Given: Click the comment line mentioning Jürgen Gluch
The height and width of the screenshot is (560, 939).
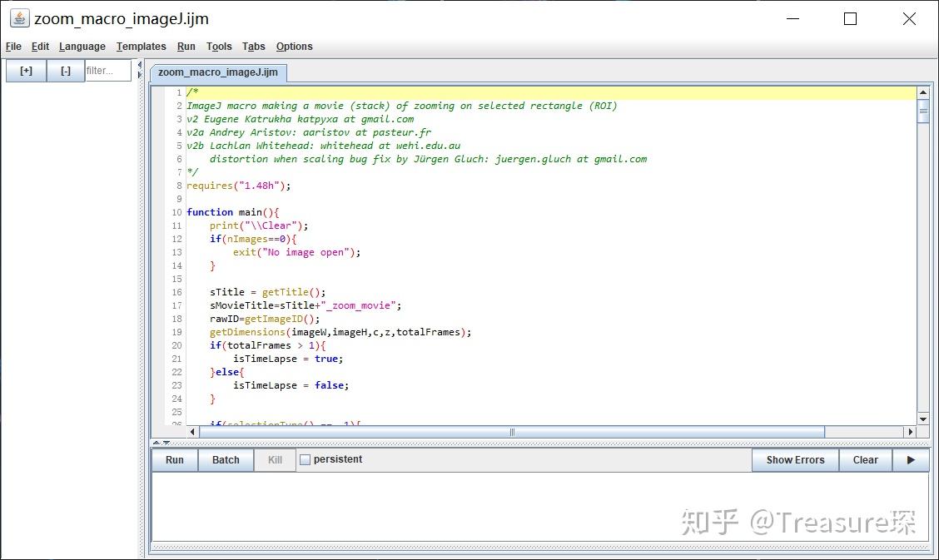Looking at the screenshot, I should click(428, 159).
